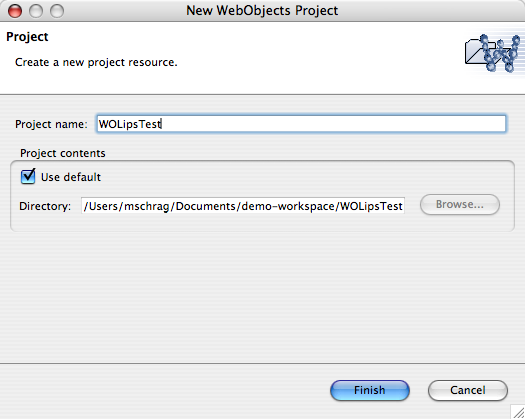Click the resize grip in the window corner
The height and width of the screenshot is (419, 525).
point(518,412)
